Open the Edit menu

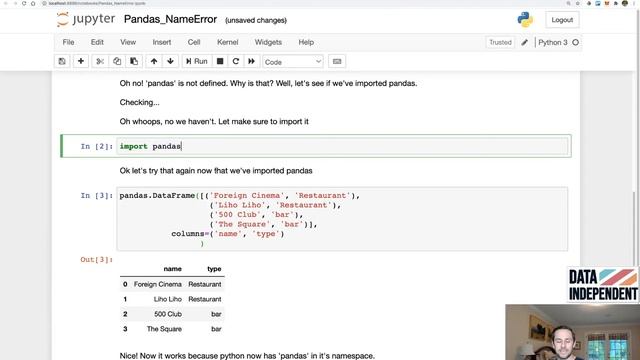[97, 42]
